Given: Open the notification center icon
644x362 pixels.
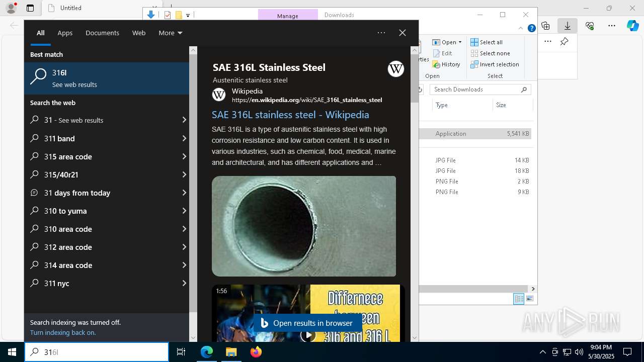Looking at the screenshot, I should point(627,352).
